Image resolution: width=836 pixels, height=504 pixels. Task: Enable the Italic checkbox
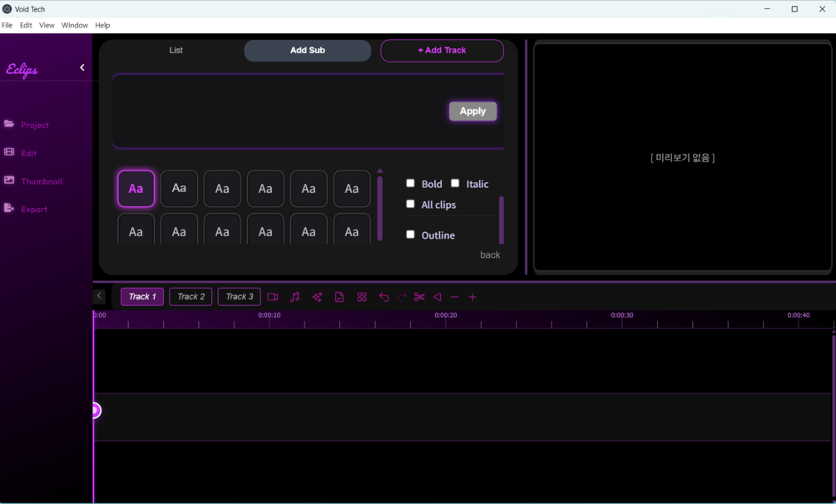(x=455, y=184)
